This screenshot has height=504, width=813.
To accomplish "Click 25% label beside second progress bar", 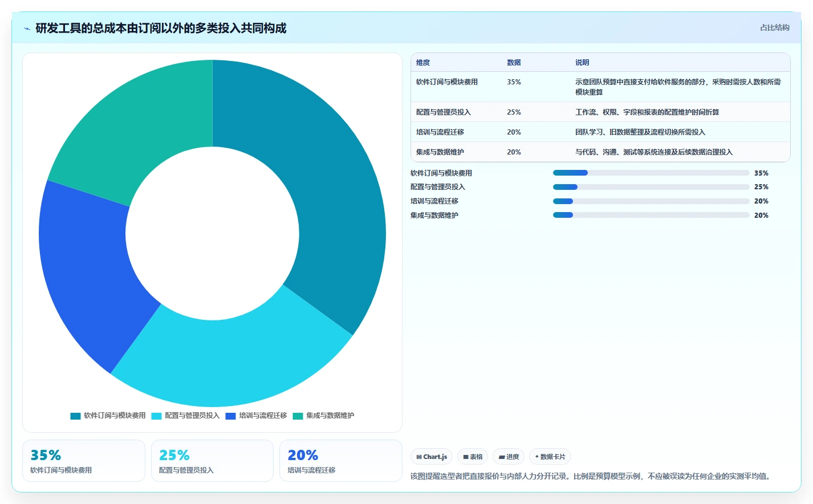I will 761,187.
